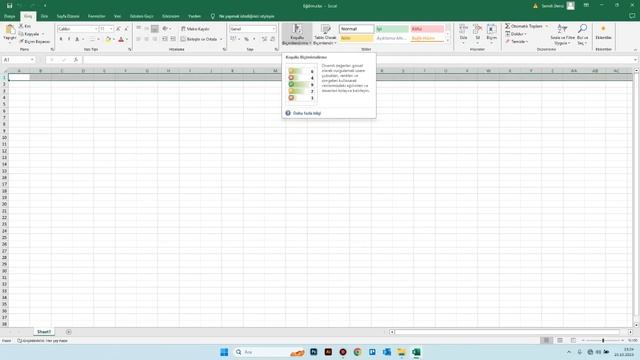Toggle align right button
Viewport: 640px width, 360px height.
(x=155, y=39)
